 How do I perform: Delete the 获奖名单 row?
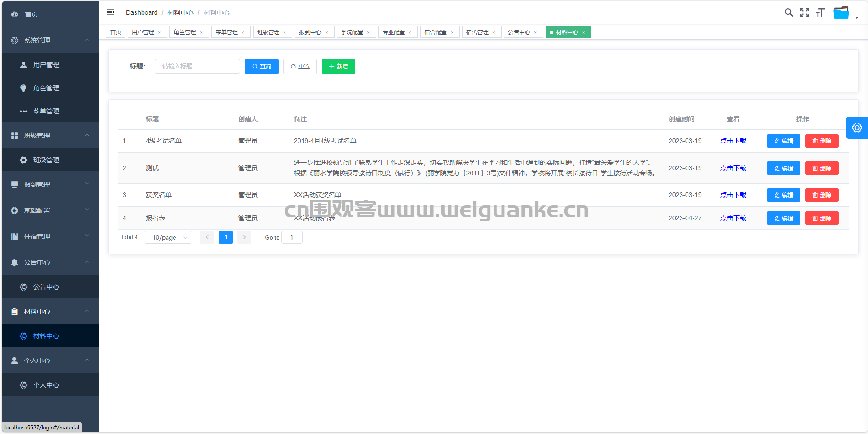pos(822,195)
